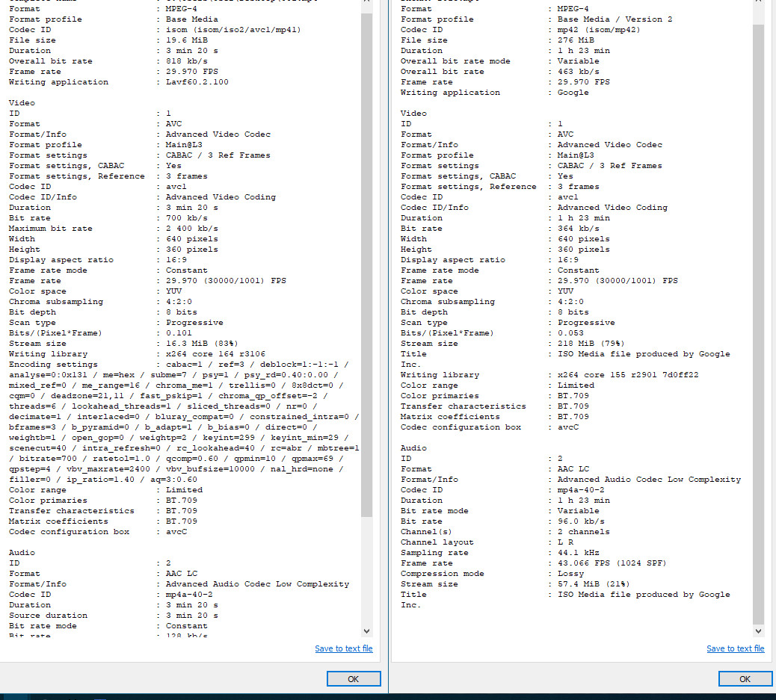Open 'Save to text file' in right window
This screenshot has height=700, width=776.
(735, 648)
